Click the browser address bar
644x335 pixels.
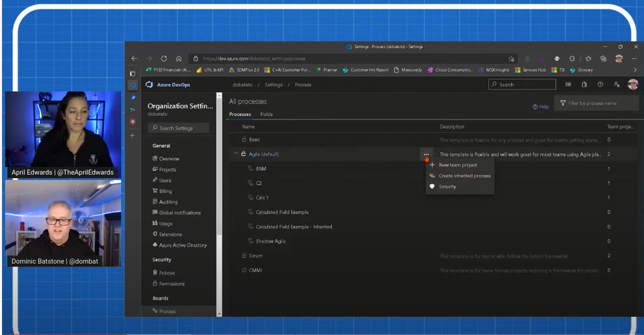(x=353, y=58)
